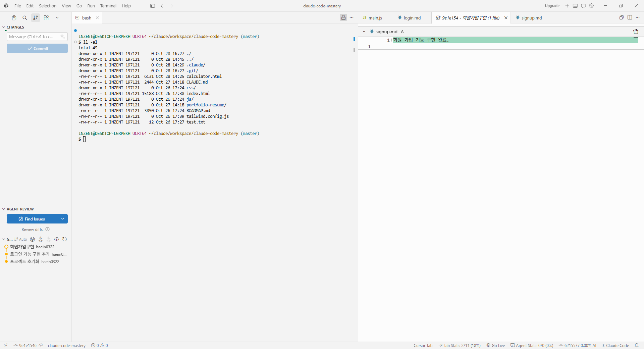Close the 9e1e154 diff tab

pyautogui.click(x=506, y=18)
